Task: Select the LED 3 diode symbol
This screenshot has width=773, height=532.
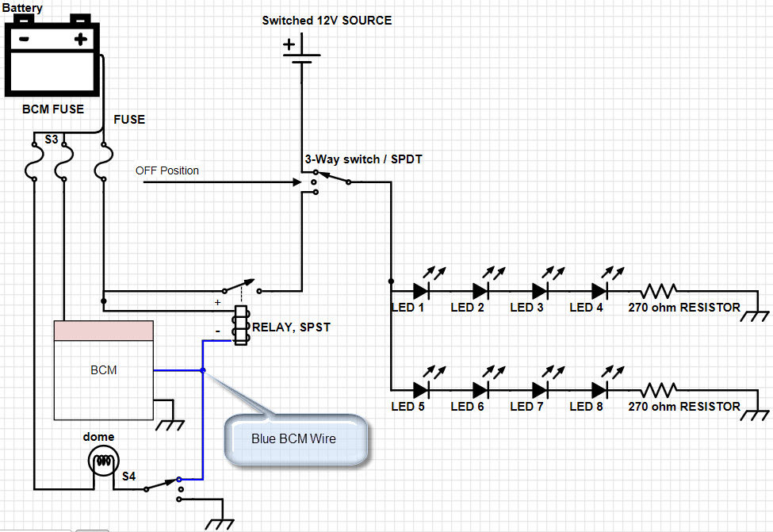Action: pyautogui.click(x=540, y=290)
